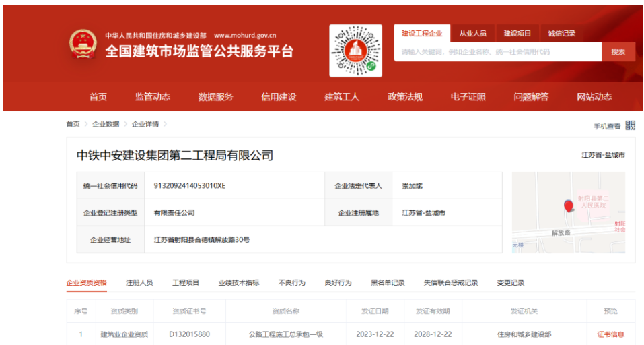This screenshot has width=644, height=345.
Task: Select the 建设工程企业 search tab
Action: coord(422,33)
